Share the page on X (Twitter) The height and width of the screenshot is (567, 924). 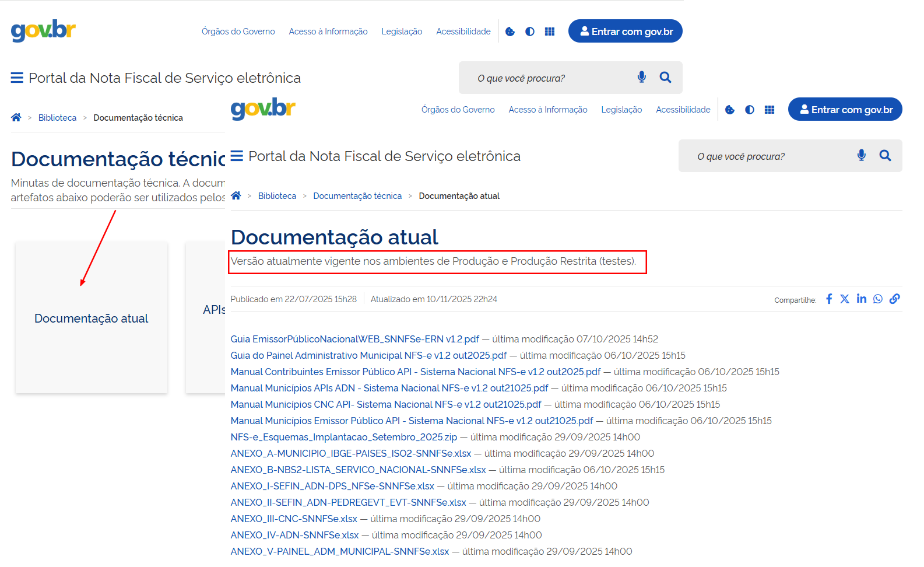click(x=845, y=299)
